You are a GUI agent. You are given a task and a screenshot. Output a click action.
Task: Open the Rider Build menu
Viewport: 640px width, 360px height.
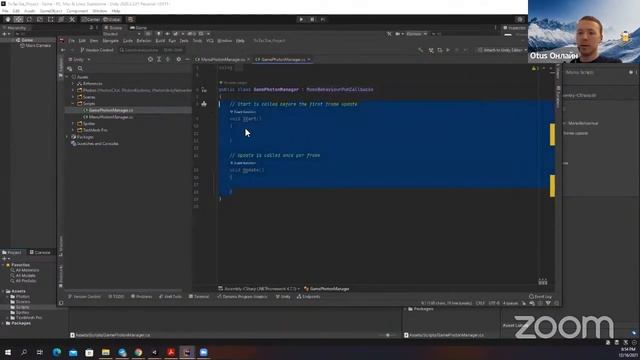(160, 41)
